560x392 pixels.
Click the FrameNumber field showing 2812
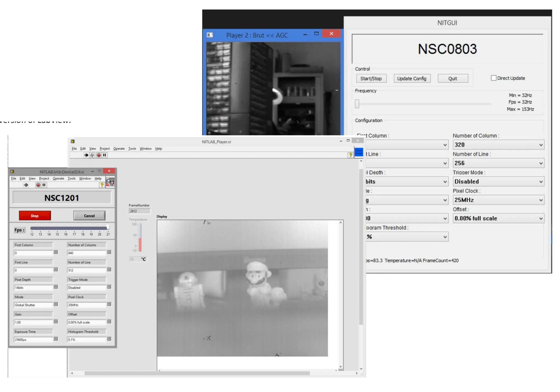click(139, 211)
